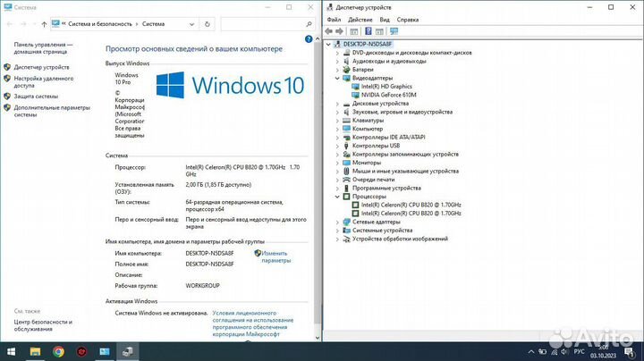Switch to Device Manager taskbar button
644x361 pixels.
pos(128,351)
